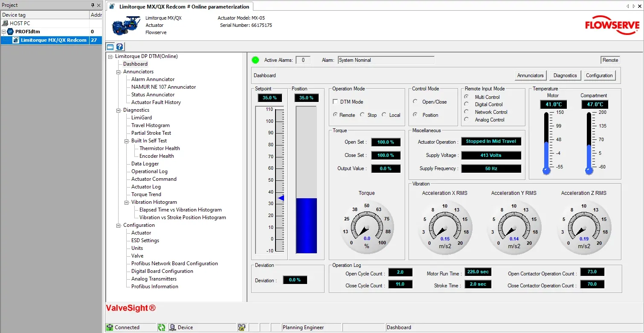Click the left tab scroll arrow
The height and width of the screenshot is (333, 644).
628,6
